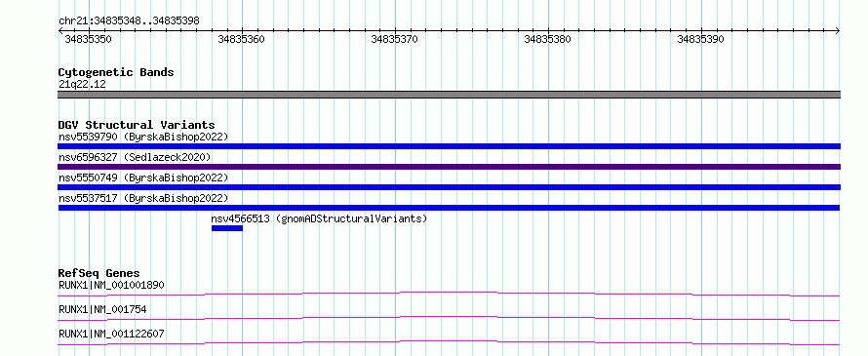Click the short blue nsv4566513 bar
Screen dimensions: 868x356
coord(227,228)
